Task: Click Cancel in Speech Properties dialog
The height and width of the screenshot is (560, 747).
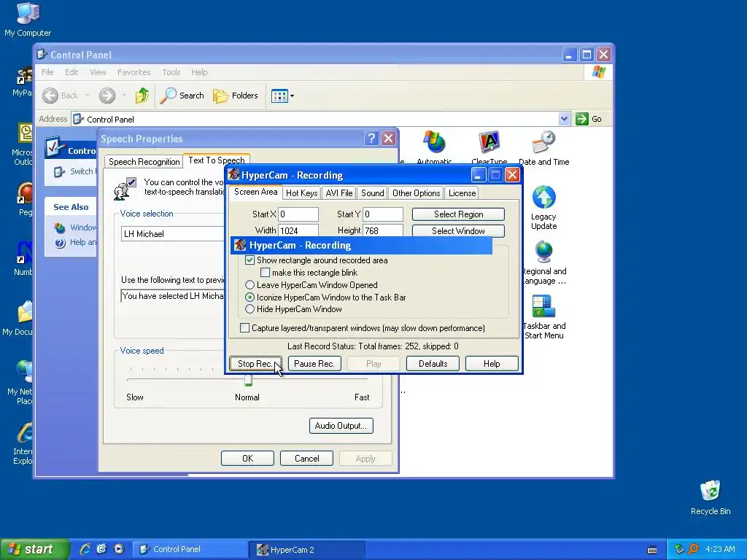Action: click(x=306, y=458)
